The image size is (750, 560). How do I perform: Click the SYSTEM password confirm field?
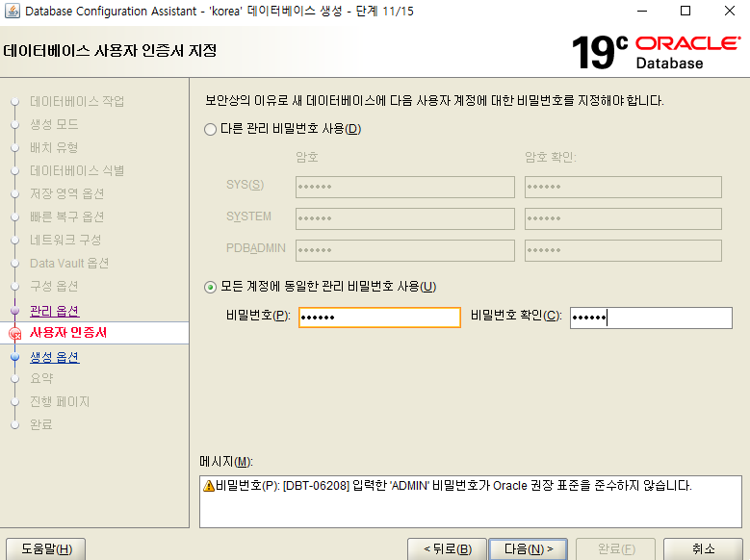point(623,218)
